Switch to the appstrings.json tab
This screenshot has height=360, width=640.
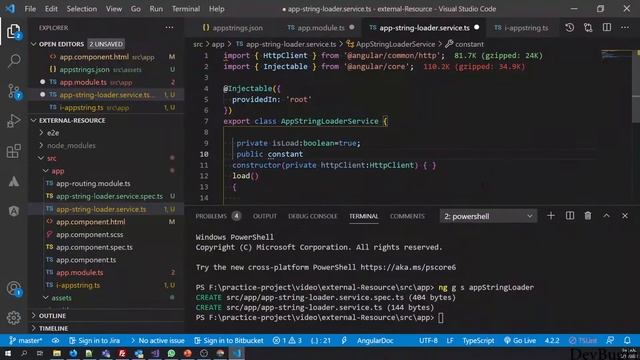(x=233, y=28)
